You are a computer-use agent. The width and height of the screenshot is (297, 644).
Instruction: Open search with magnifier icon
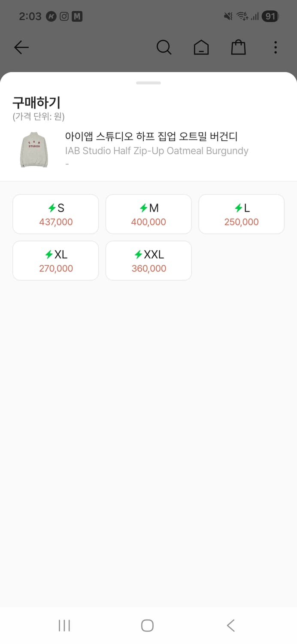tap(164, 47)
